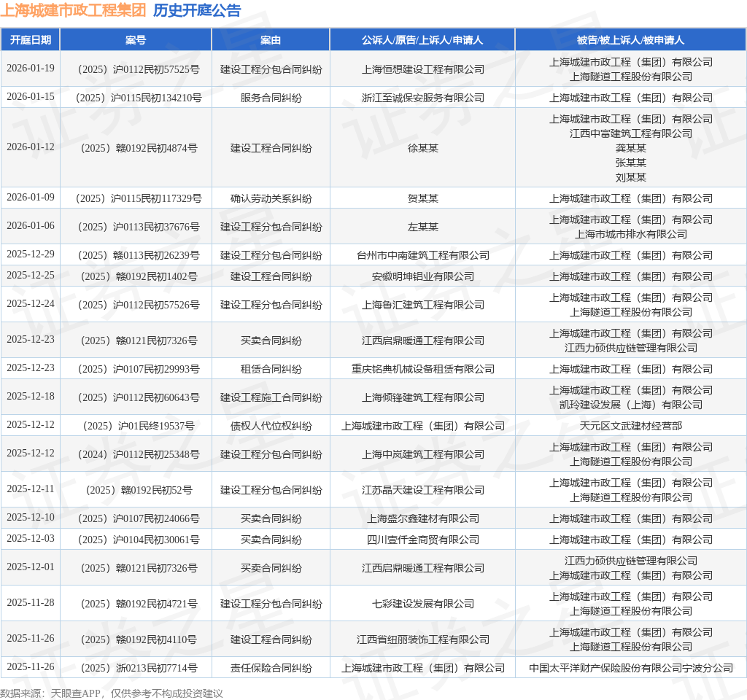Click plaintiff 四川壹仟金商贸有限公司
The width and height of the screenshot is (747, 700).
click(422, 540)
